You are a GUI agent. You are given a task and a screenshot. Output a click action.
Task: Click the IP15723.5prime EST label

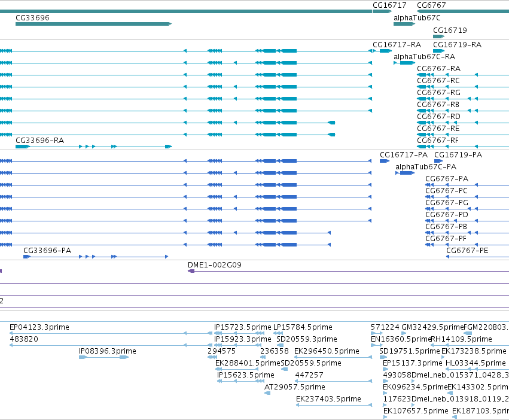pyautogui.click(x=242, y=327)
